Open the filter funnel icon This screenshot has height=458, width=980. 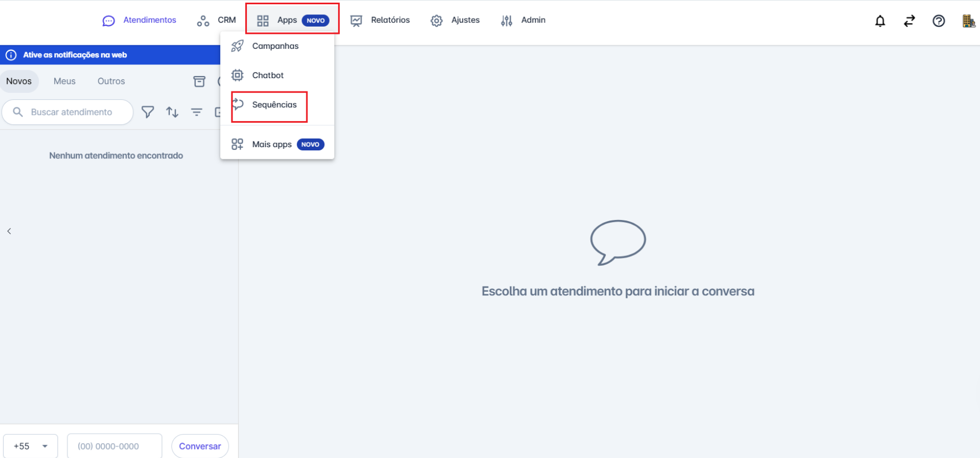point(148,112)
